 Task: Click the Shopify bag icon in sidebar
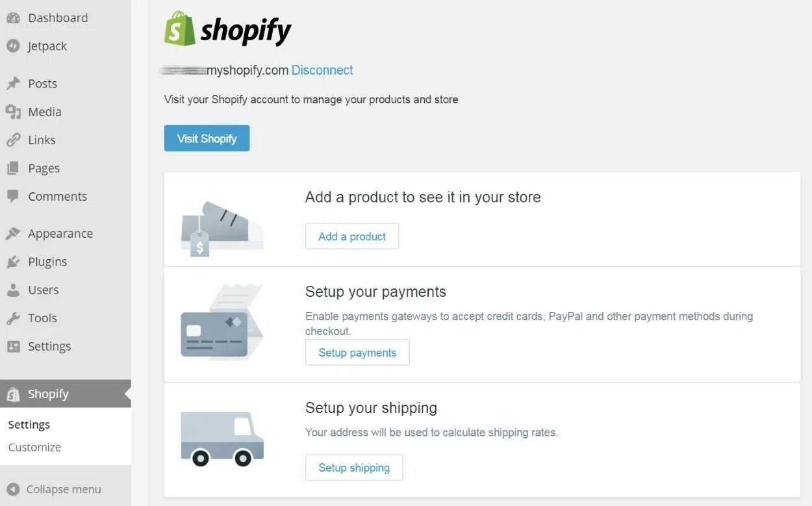click(x=13, y=394)
